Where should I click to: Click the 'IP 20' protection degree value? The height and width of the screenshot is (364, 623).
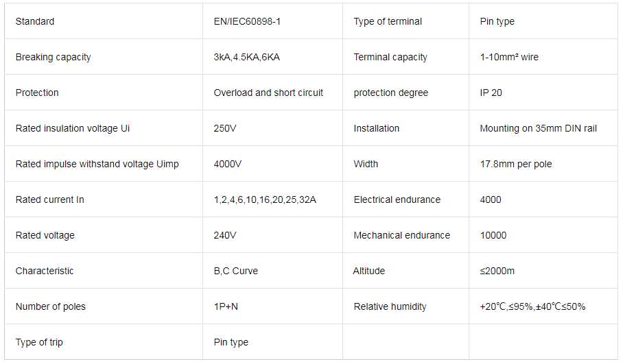tap(491, 93)
